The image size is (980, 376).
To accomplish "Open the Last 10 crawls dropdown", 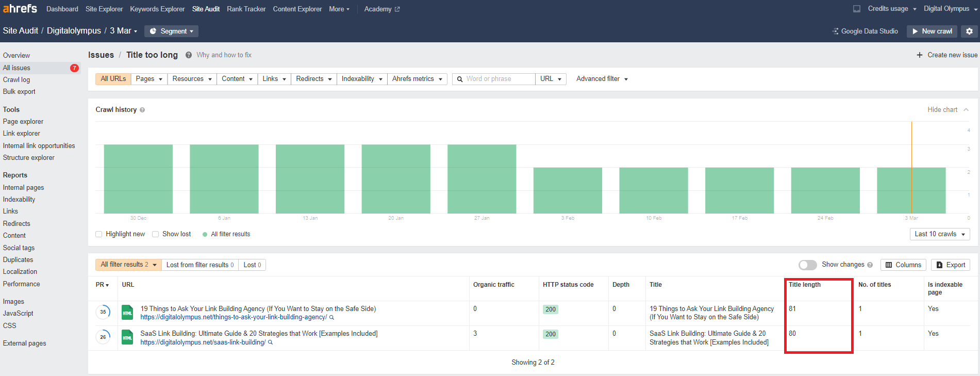I will coord(940,234).
